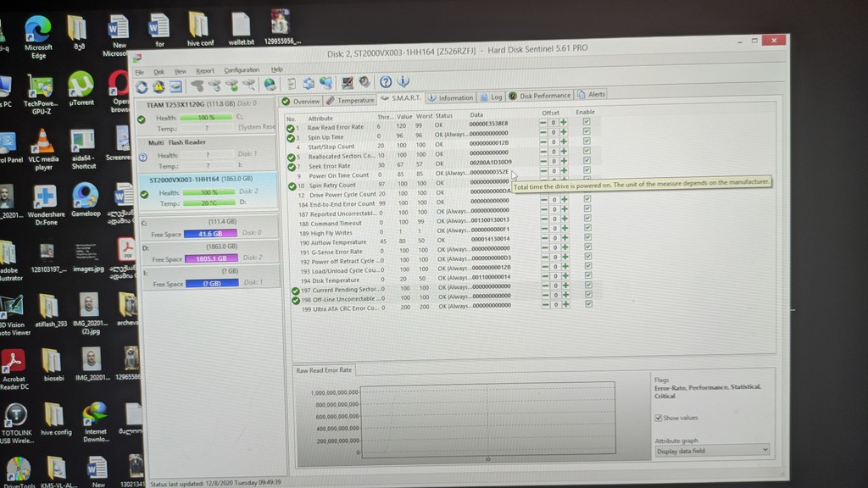Select the Internet Download desktop icon
The width and height of the screenshot is (868, 488).
pyautogui.click(x=96, y=423)
